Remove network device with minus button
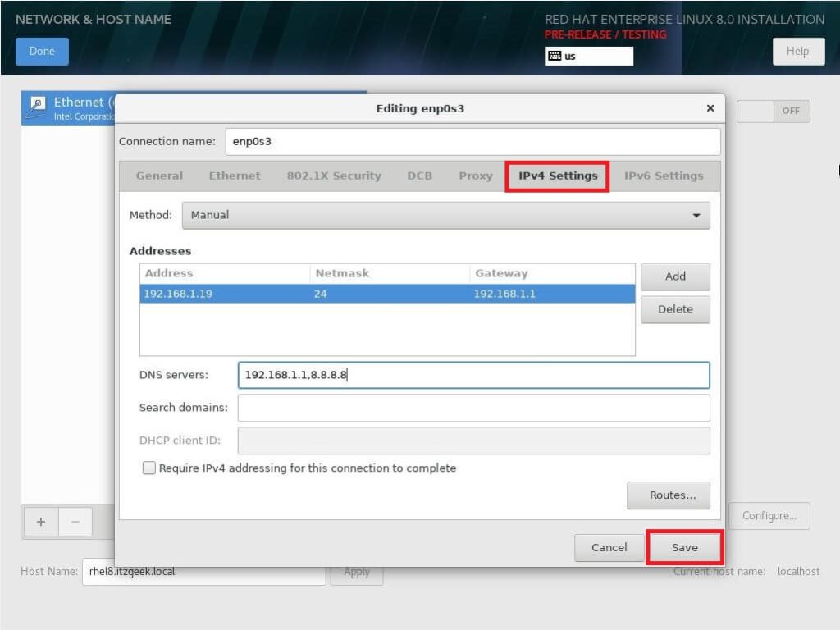840x630 pixels. (x=75, y=521)
